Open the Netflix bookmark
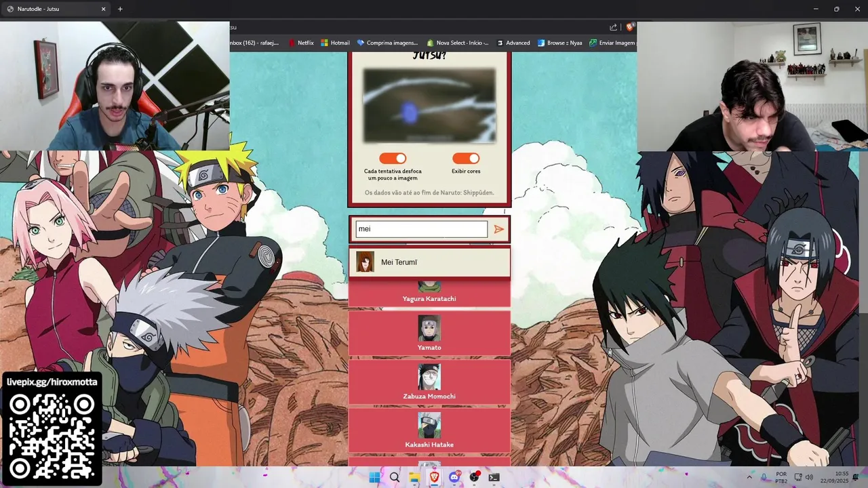The width and height of the screenshot is (868, 488). [x=301, y=43]
